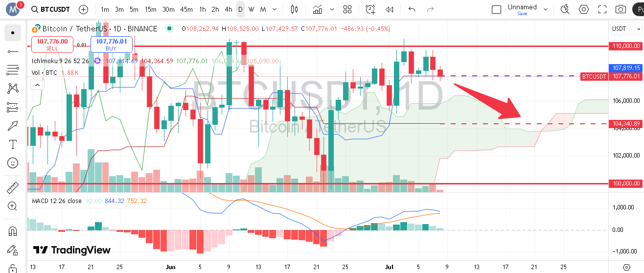Add a symbol to compare with plus icon

[84, 9]
